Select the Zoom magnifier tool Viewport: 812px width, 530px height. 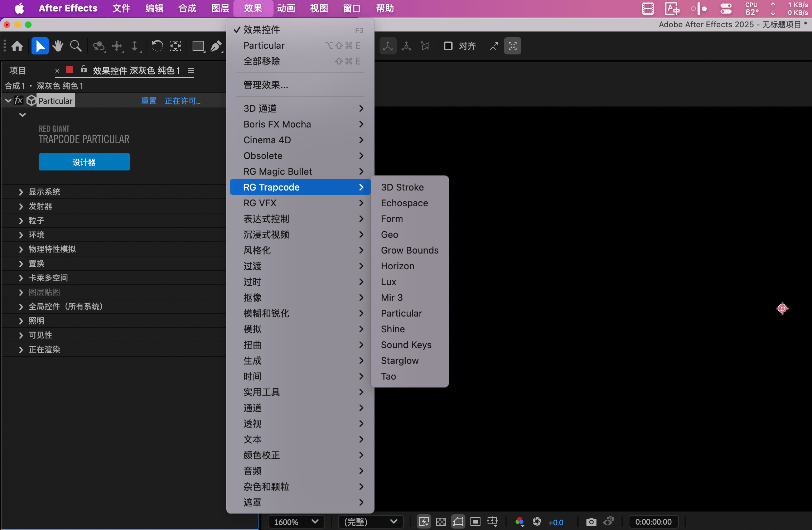click(76, 46)
